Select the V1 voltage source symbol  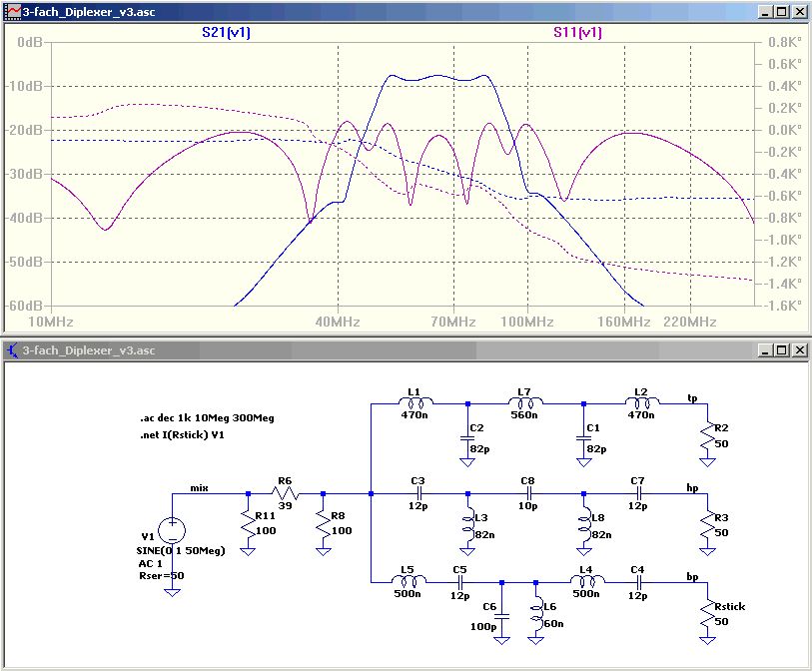coord(172,528)
